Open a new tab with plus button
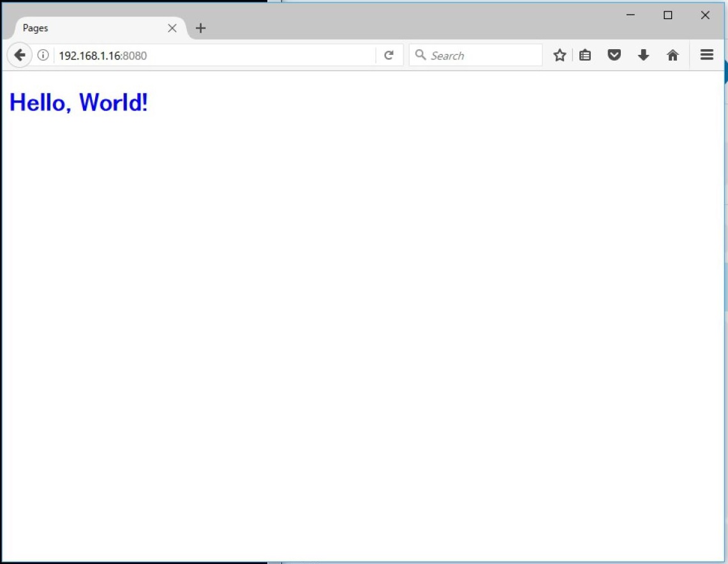 coord(200,28)
